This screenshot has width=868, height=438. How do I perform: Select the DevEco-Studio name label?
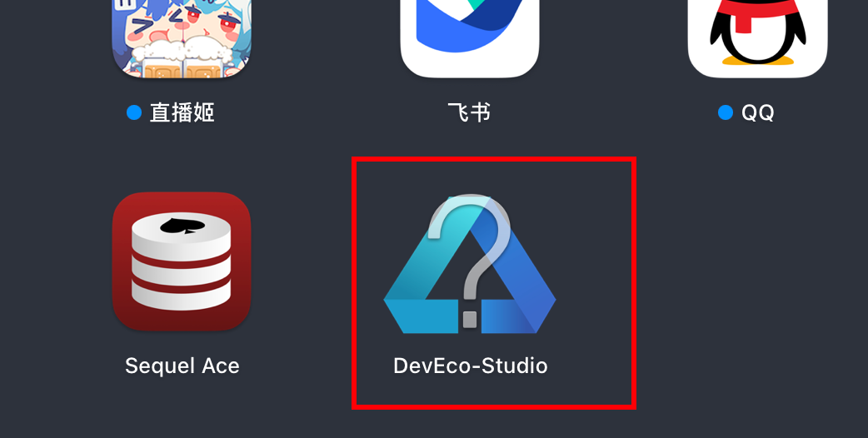[470, 366]
